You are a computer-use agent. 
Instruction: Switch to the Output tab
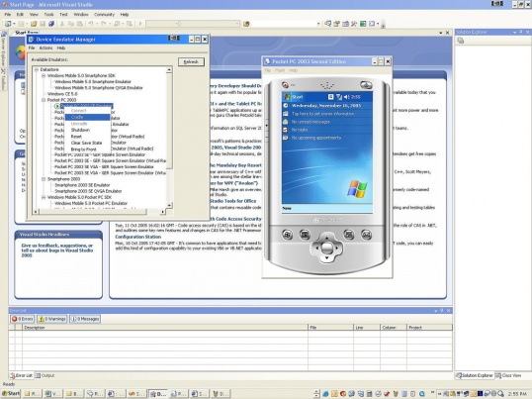(45, 375)
